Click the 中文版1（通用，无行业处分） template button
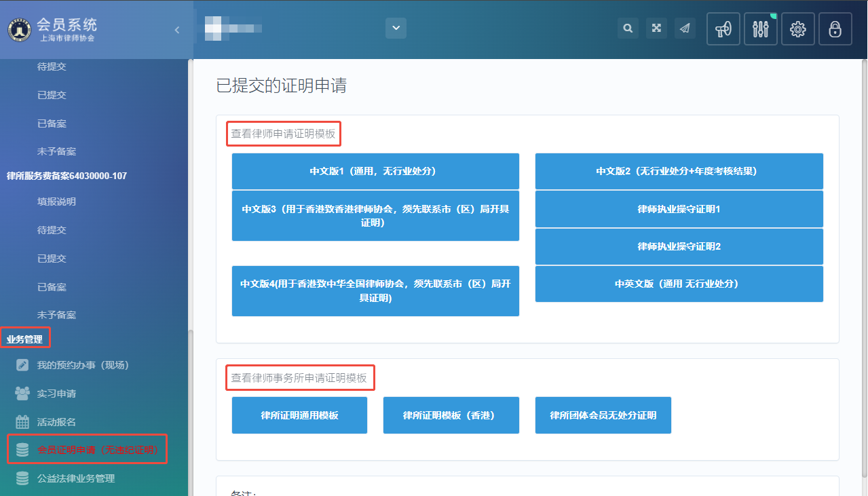 tap(375, 171)
